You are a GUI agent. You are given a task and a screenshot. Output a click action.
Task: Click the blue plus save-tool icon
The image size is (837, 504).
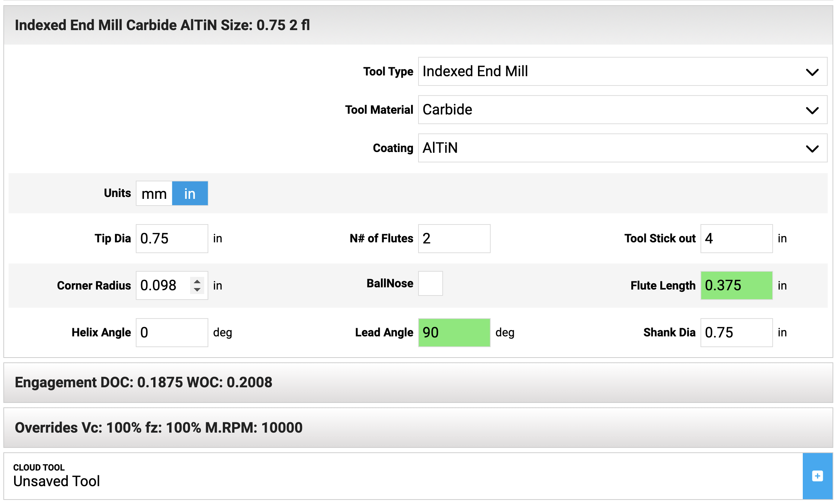[x=817, y=476]
